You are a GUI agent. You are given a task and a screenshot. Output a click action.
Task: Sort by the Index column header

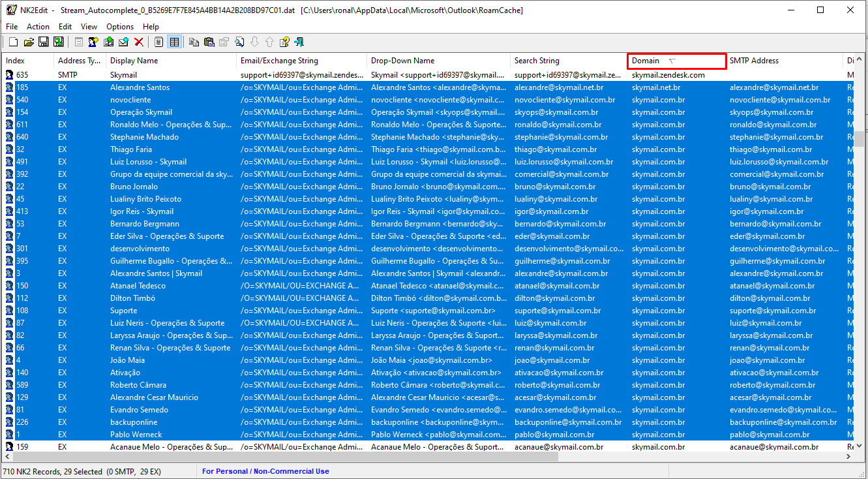point(28,61)
